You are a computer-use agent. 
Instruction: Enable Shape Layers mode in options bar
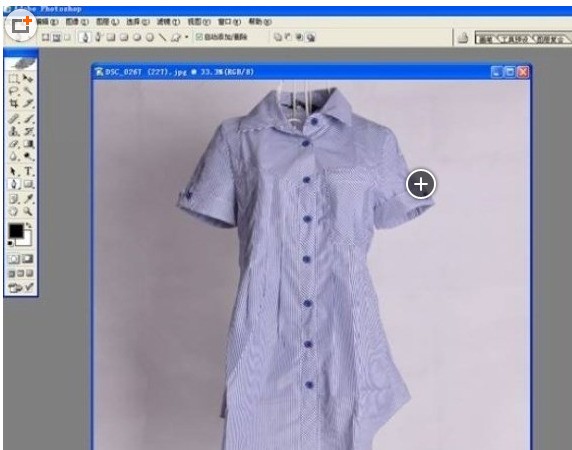point(46,37)
